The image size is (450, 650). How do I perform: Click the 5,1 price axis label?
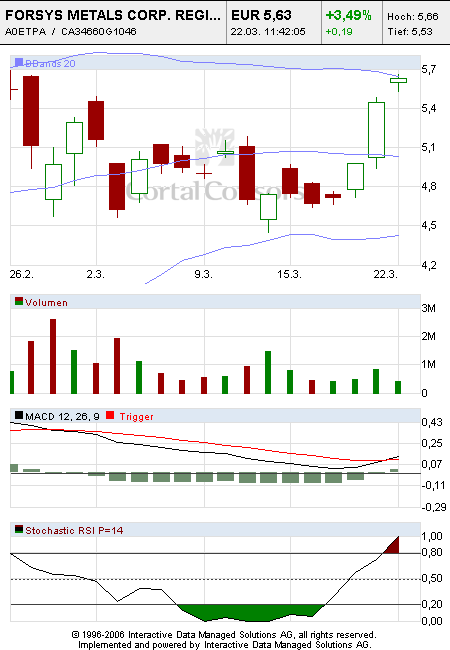click(x=429, y=148)
